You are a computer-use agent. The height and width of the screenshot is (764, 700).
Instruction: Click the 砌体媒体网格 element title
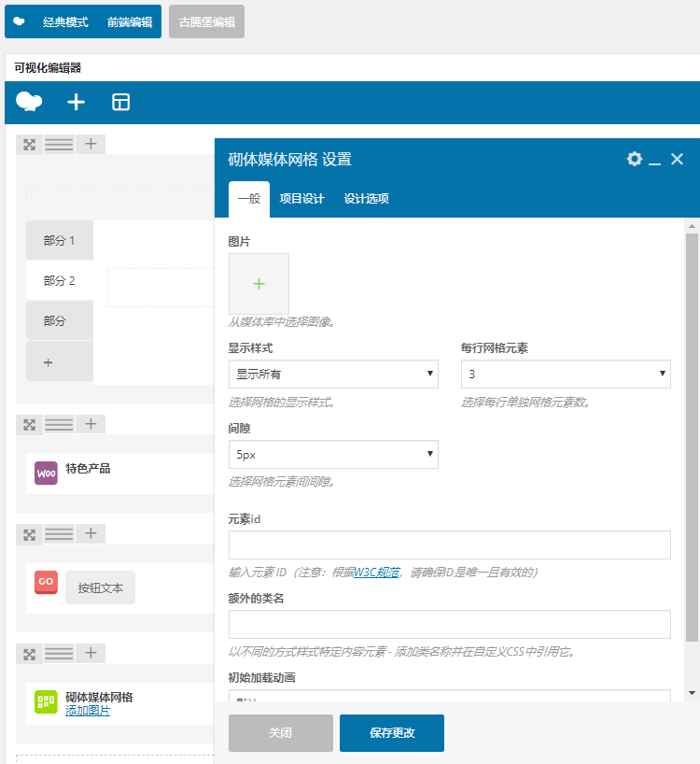pos(99,698)
